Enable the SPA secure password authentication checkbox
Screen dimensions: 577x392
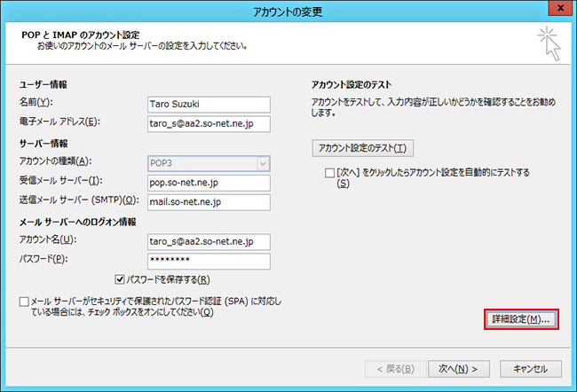coord(24,302)
